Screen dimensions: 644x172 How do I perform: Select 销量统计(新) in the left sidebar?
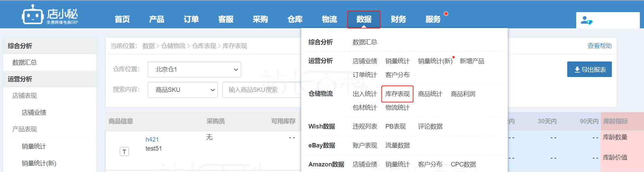[x=39, y=163]
